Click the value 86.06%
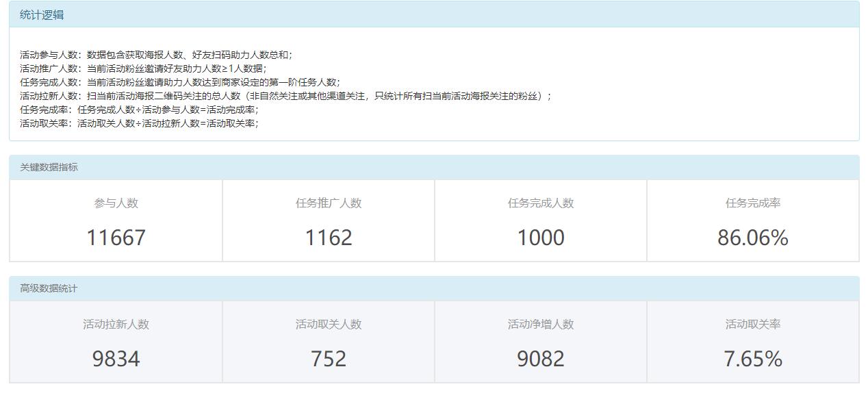This screenshot has width=868, height=393. [753, 238]
